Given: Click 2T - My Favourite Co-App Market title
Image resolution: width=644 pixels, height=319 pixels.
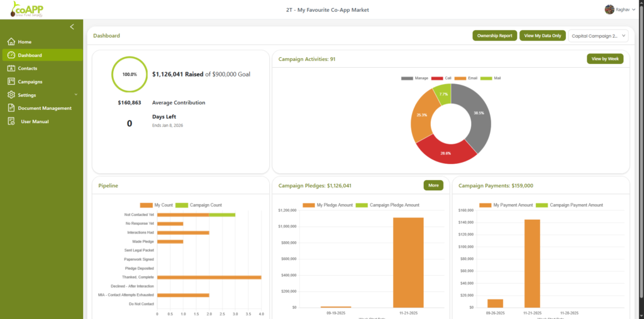Looking at the screenshot, I should click(x=327, y=9).
